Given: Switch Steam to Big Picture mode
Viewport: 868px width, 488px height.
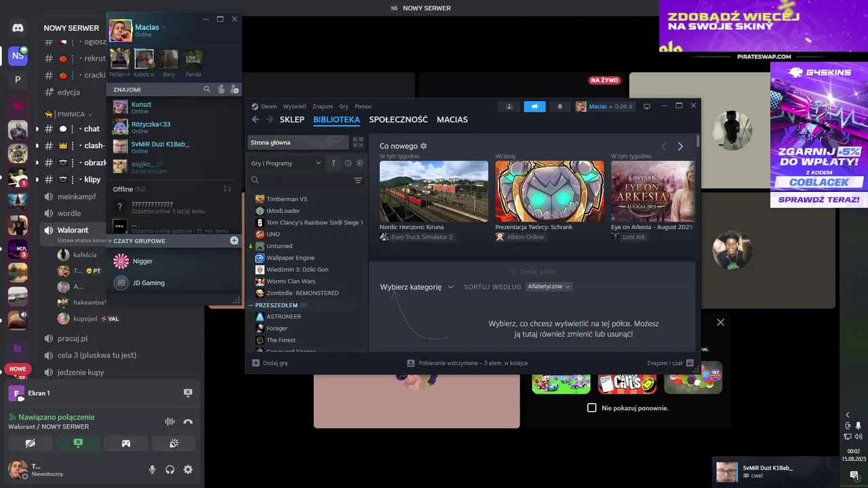Looking at the screenshot, I should tap(647, 106).
